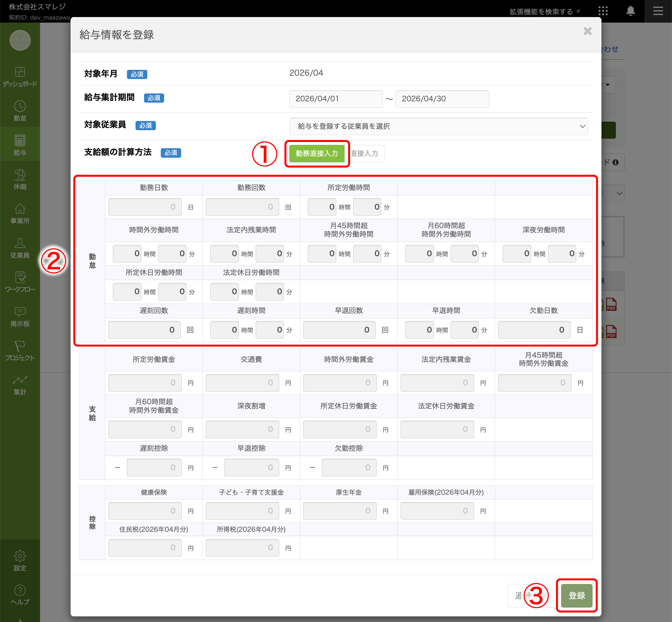Select 勤務直接入力 calculation method
This screenshot has height=622, width=672.
317,153
